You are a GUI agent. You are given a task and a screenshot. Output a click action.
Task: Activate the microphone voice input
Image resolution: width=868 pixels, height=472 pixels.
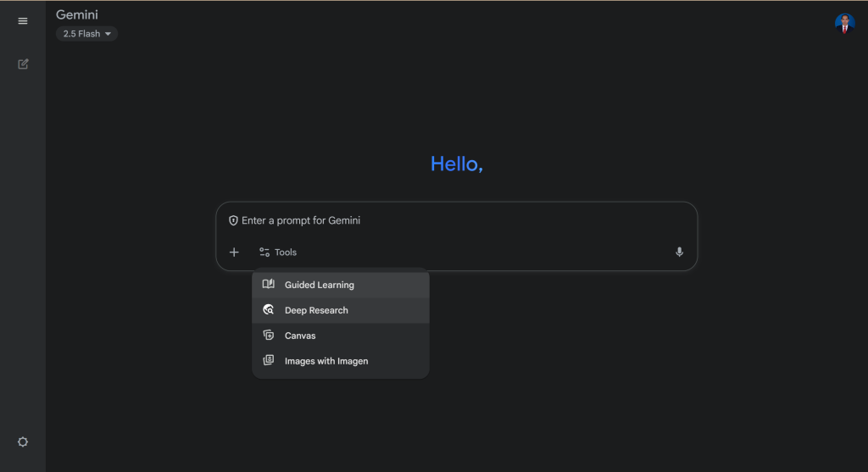[x=679, y=253]
